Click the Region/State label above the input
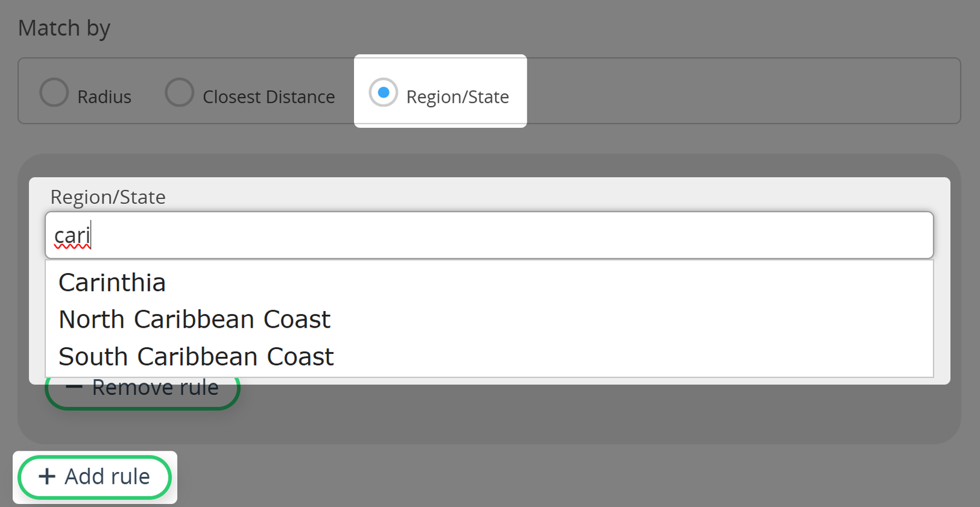This screenshot has height=507, width=980. (x=108, y=197)
